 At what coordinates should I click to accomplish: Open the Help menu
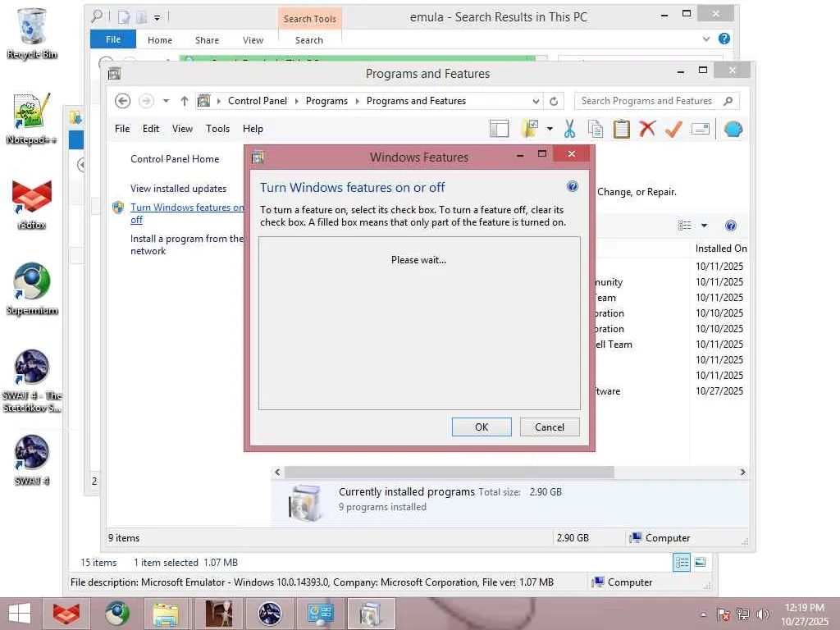click(x=253, y=129)
